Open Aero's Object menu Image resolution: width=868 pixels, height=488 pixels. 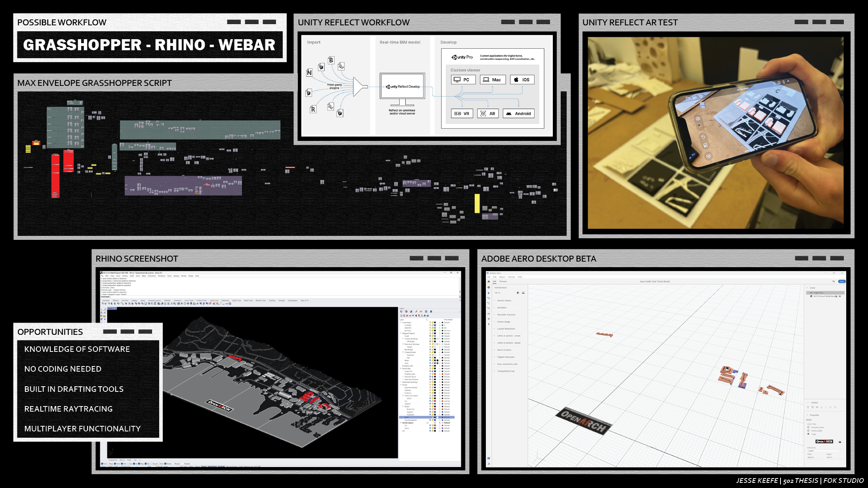coord(502,277)
